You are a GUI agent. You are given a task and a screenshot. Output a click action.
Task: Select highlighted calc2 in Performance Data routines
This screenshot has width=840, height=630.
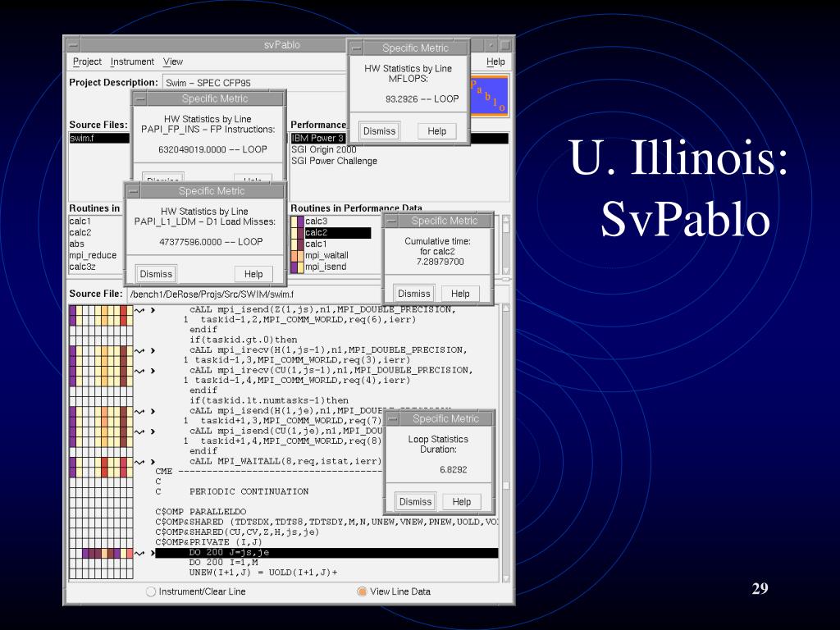pyautogui.click(x=337, y=232)
